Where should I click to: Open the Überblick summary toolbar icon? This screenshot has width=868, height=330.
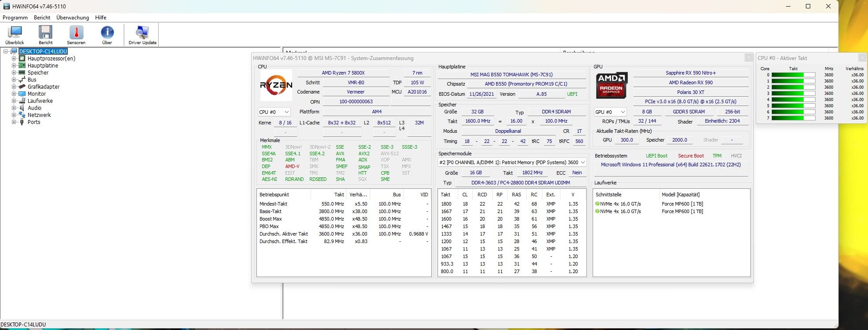[15, 35]
